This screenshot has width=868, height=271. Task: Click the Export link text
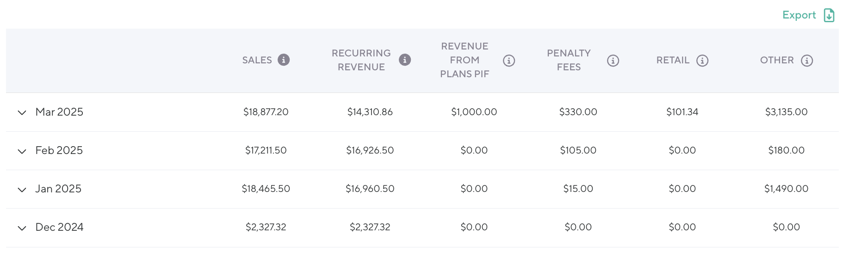799,15
